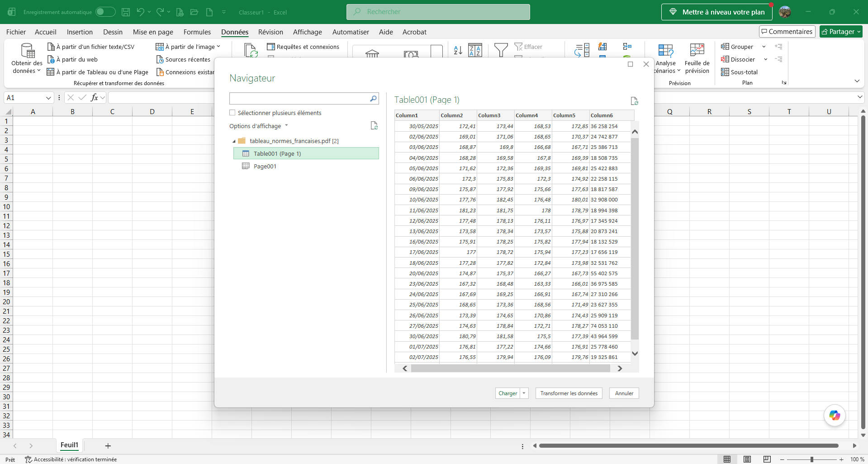The width and height of the screenshot is (868, 464).
Task: Click the zoom in plus button
Action: click(x=841, y=459)
